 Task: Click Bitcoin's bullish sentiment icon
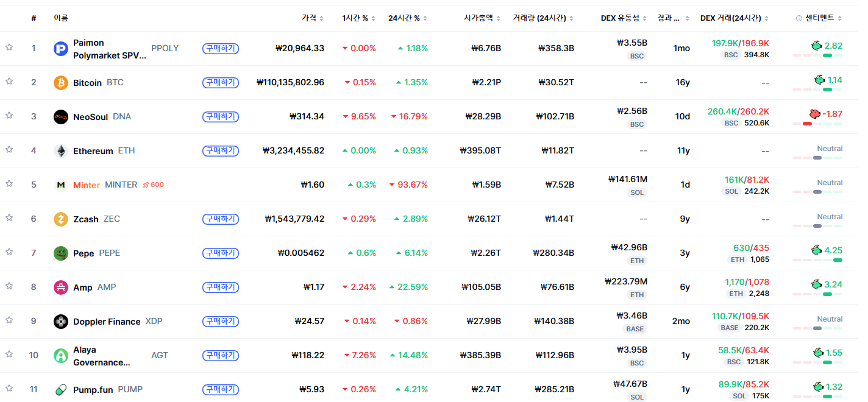point(820,80)
